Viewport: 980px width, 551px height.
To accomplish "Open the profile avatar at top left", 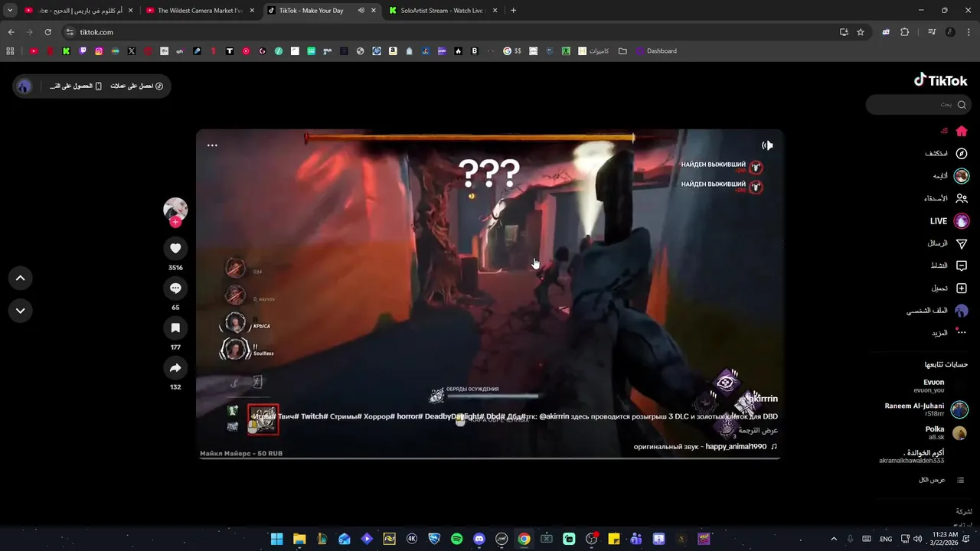I will click(24, 86).
